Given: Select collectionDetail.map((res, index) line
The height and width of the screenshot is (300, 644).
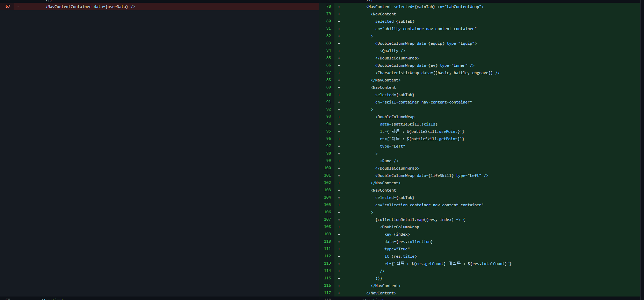Looking at the screenshot, I should coord(420,220).
